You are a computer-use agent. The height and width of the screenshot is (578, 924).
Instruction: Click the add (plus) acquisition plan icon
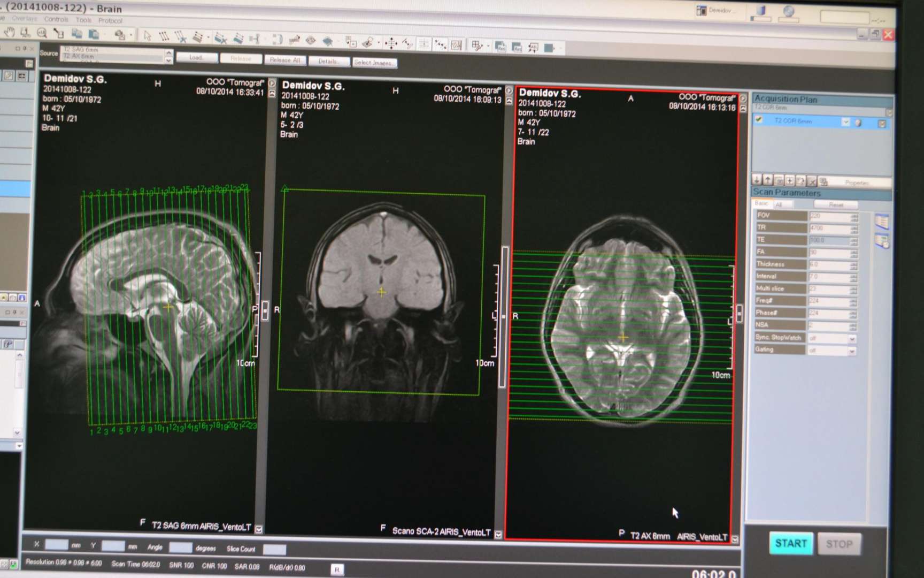tap(790, 181)
